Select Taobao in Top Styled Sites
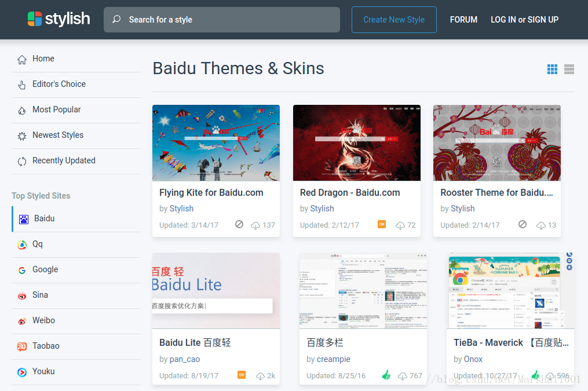 [76, 346]
